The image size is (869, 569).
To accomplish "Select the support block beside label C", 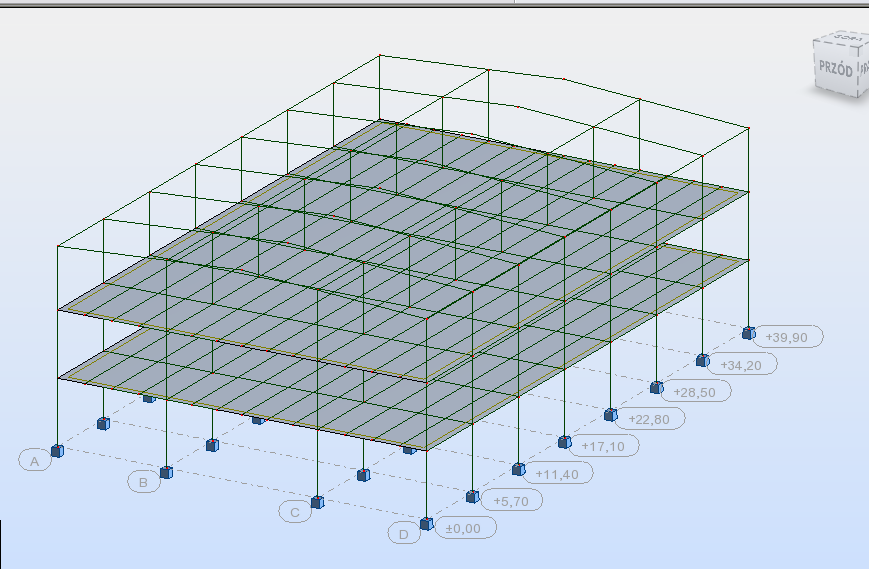I will (318, 502).
